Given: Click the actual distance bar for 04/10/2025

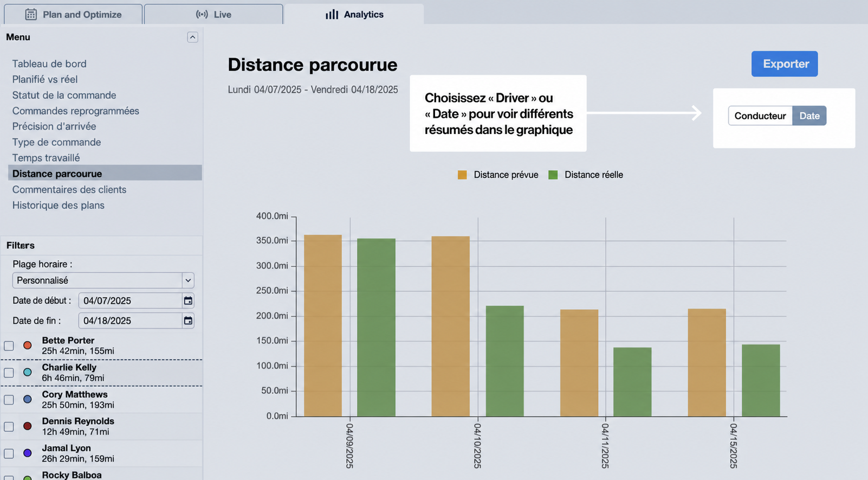Looking at the screenshot, I should 504,361.
